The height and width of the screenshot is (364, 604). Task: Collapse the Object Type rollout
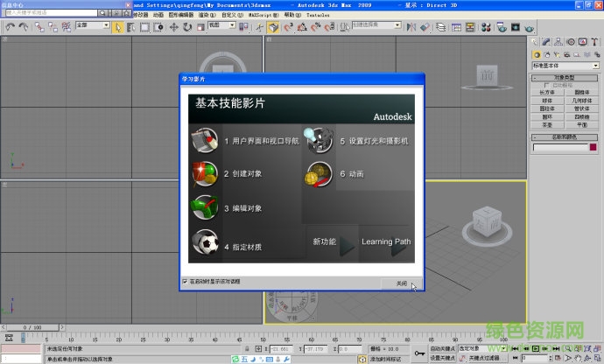tap(565, 77)
